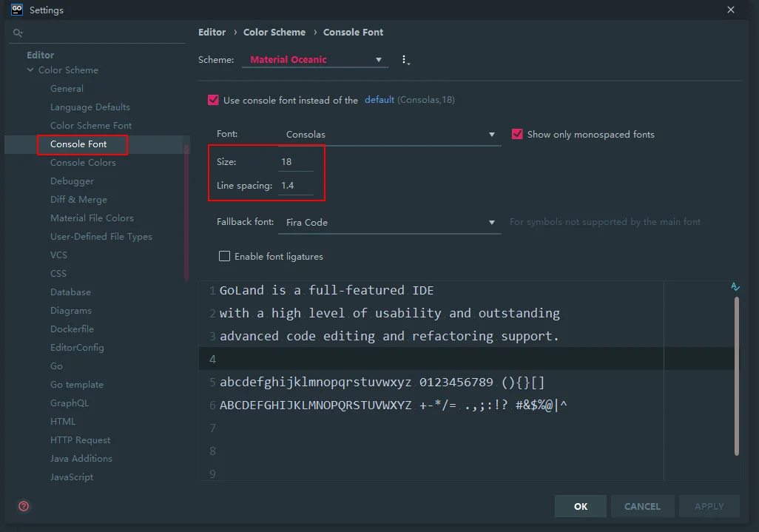Select Database color scheme item

(71, 292)
